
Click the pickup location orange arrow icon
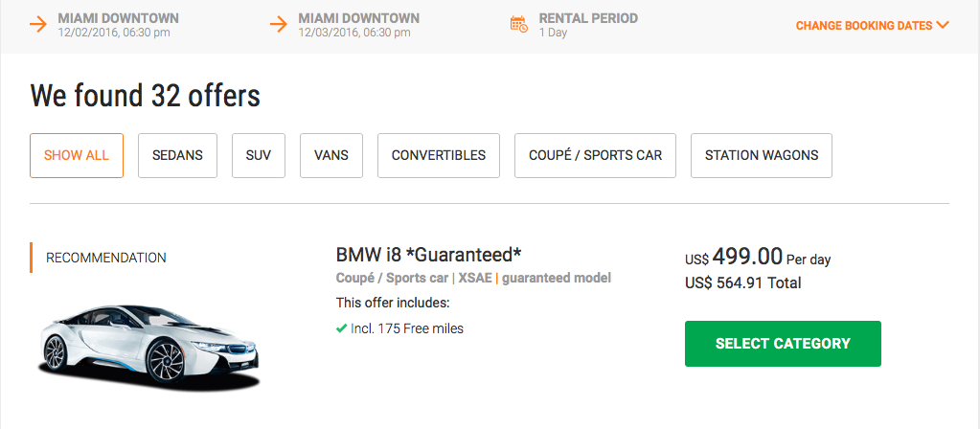[38, 25]
